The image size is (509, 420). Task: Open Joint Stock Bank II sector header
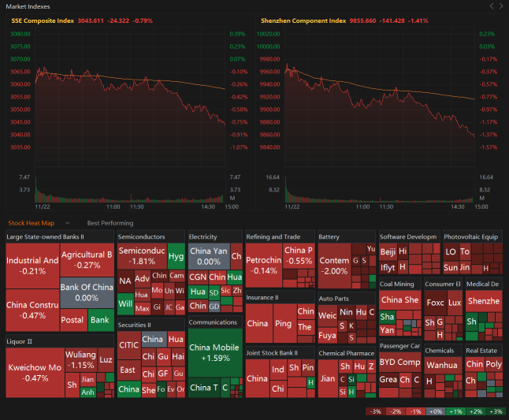[281, 353]
